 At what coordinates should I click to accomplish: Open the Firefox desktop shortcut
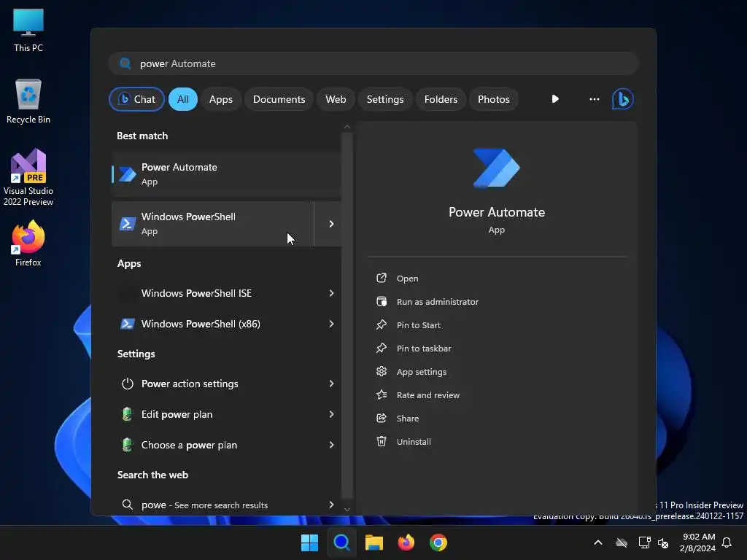tap(28, 244)
